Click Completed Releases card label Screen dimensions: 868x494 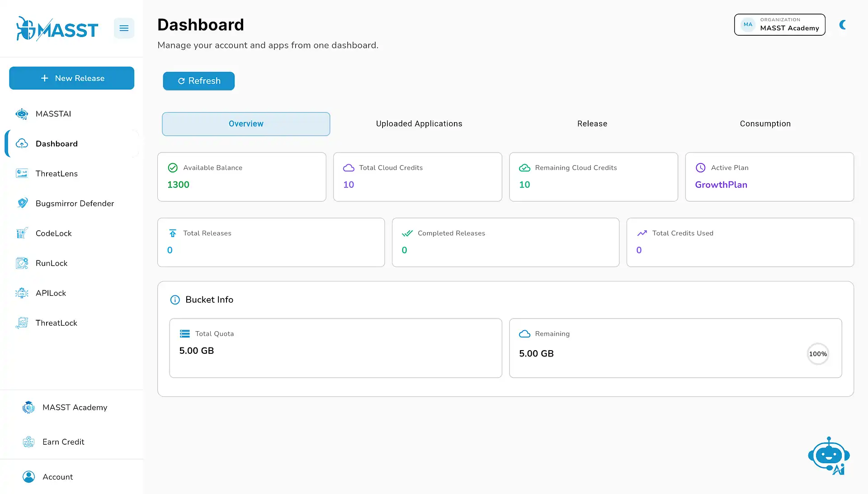(x=451, y=233)
